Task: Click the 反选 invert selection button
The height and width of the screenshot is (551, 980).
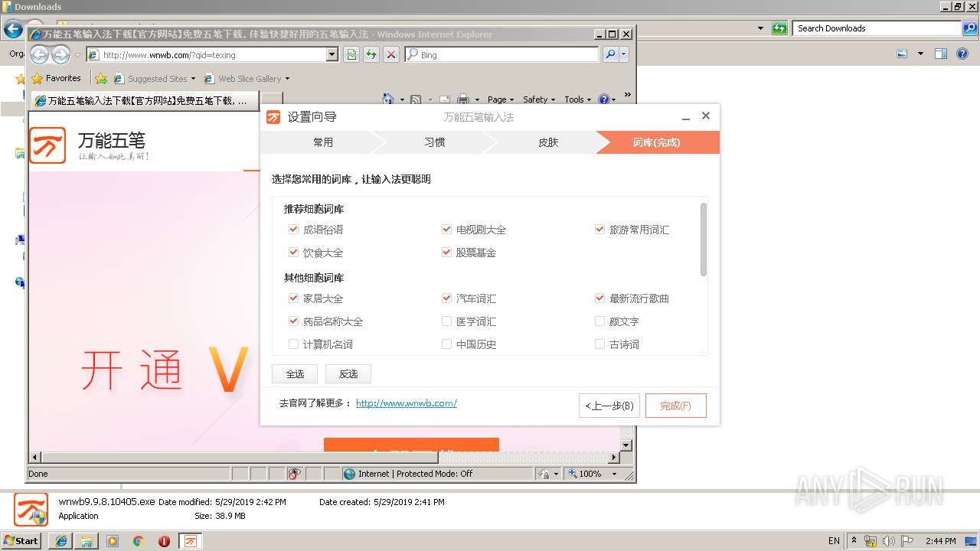Action: point(348,373)
